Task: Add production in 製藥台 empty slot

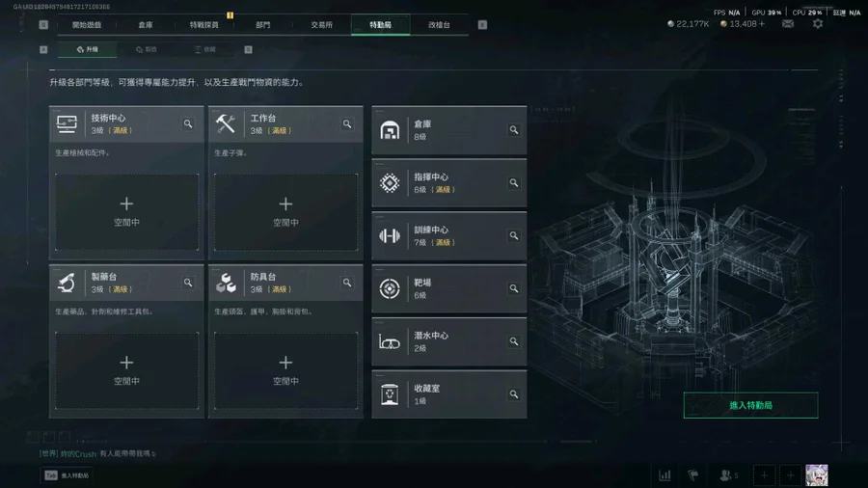Action: 126,370
